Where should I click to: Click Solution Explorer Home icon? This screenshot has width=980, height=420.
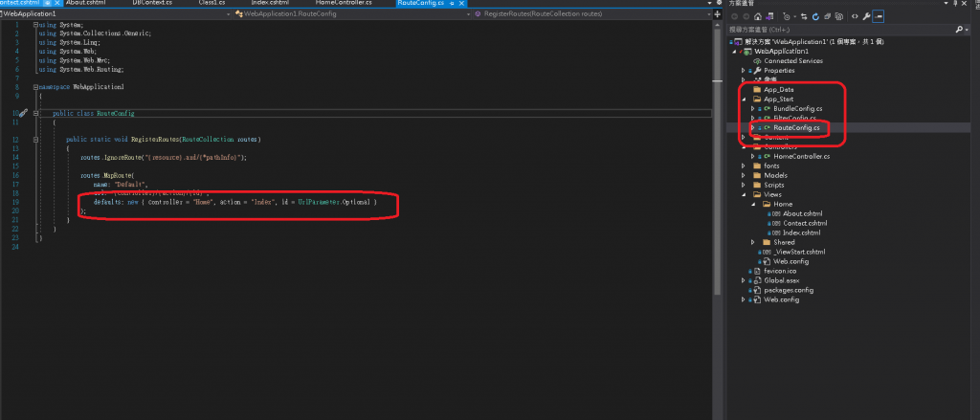(758, 16)
